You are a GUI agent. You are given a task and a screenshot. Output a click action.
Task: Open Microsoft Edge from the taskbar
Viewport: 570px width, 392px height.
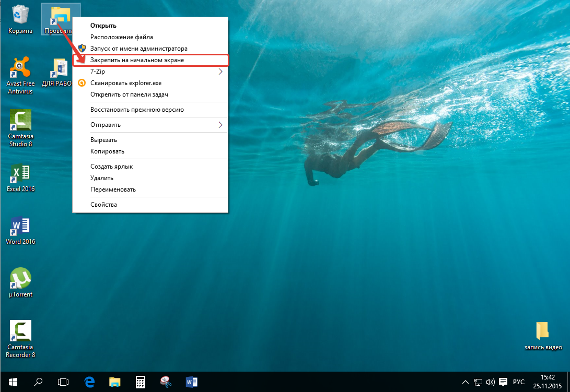(89, 382)
